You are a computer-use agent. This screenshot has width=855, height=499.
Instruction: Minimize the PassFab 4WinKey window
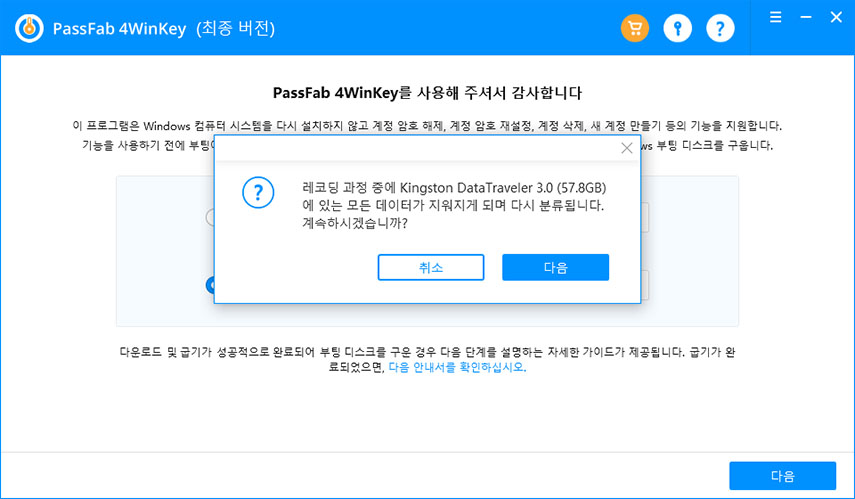806,17
